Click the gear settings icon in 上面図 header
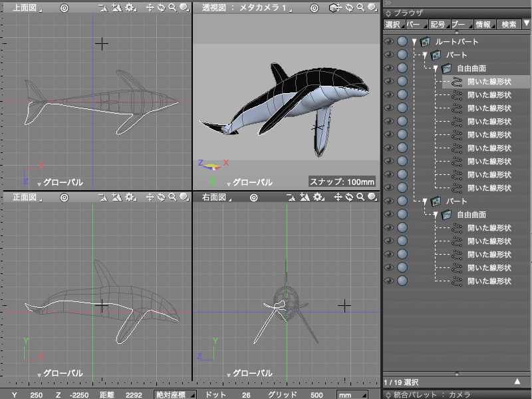This screenshot has height=399, width=532. (x=130, y=9)
